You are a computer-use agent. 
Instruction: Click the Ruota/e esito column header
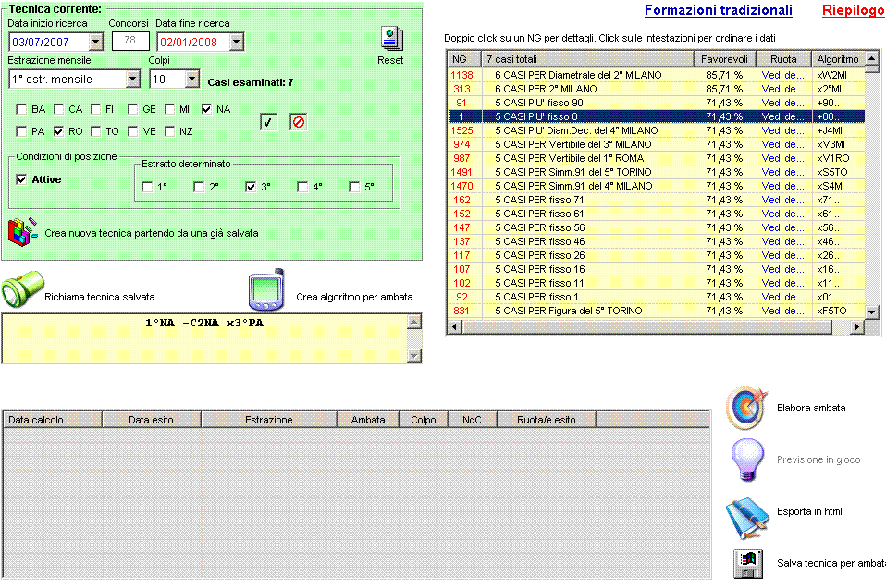tap(547, 420)
